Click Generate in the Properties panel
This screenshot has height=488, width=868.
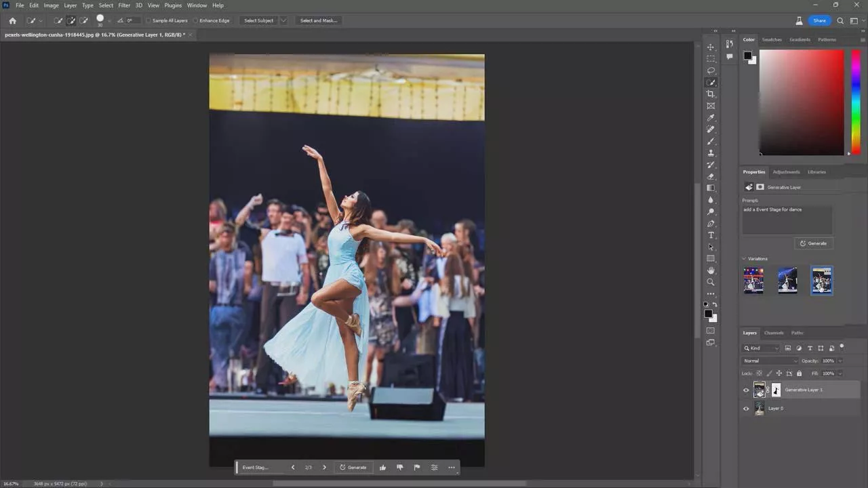click(813, 243)
